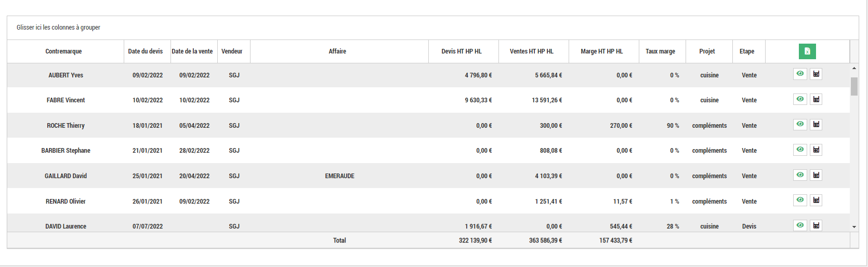Viewport: 868px width, 267px height.
Task: Open calculator icon for GAILLARD David row
Action: (816, 176)
